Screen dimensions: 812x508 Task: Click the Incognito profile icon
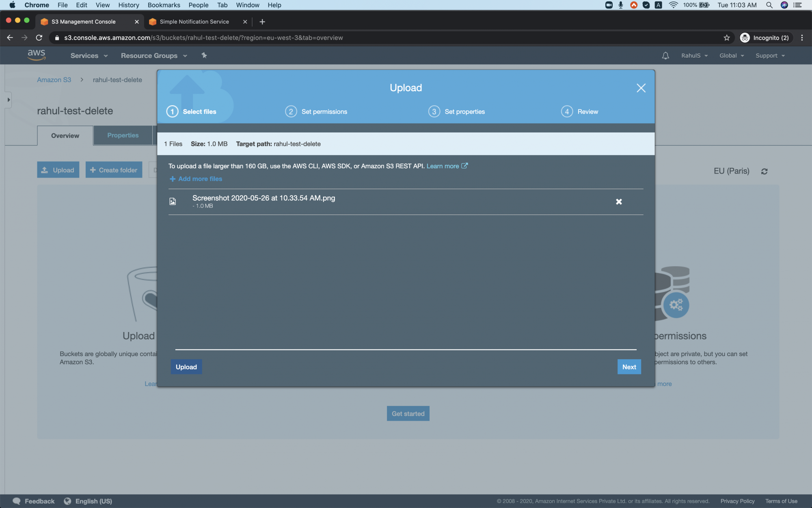pos(745,37)
